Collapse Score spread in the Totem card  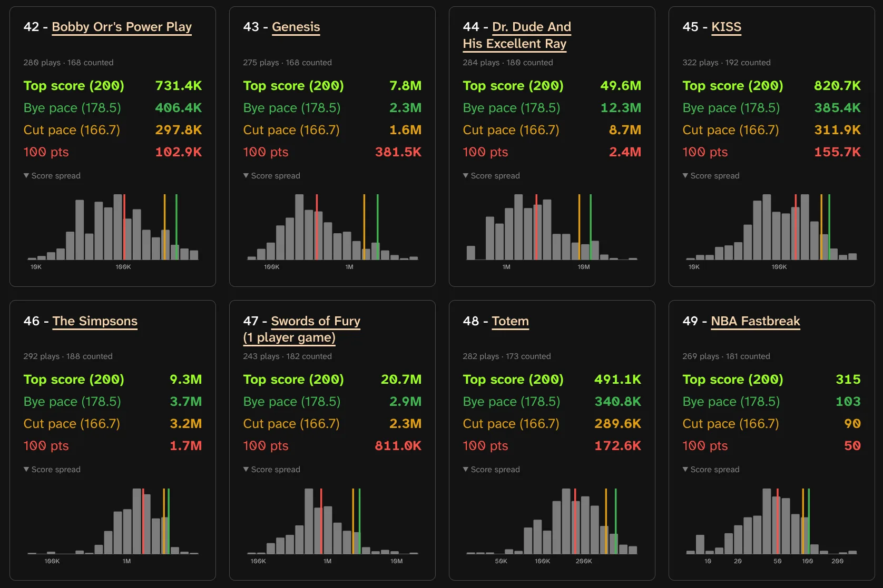(x=492, y=470)
